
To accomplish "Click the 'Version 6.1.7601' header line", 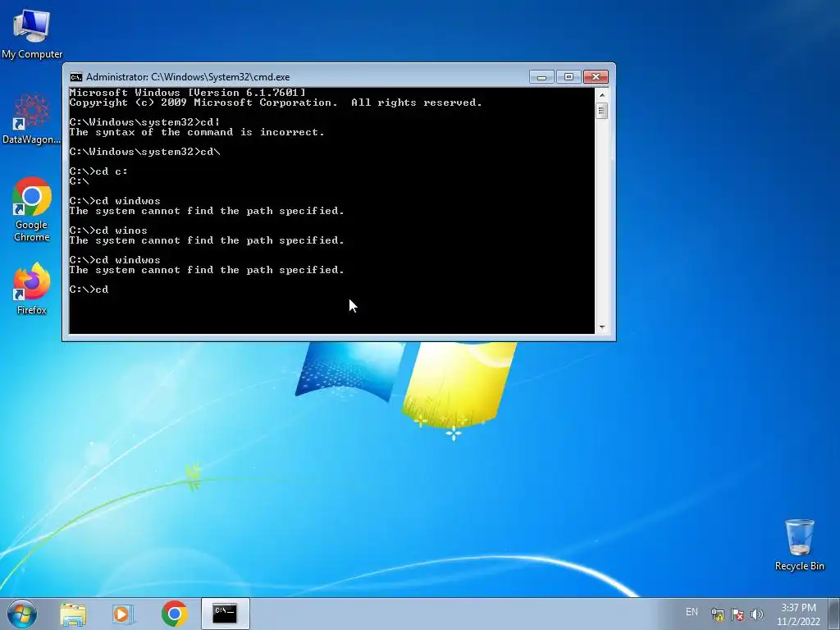I will click(188, 93).
